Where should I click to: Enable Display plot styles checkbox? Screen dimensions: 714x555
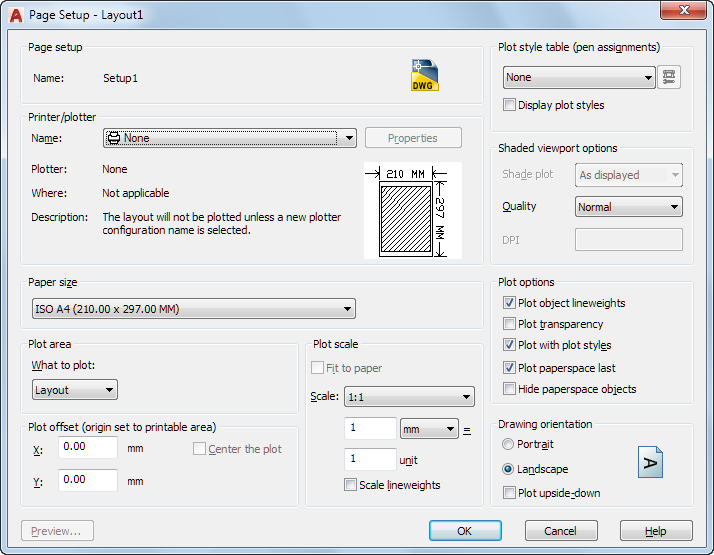[x=510, y=105]
